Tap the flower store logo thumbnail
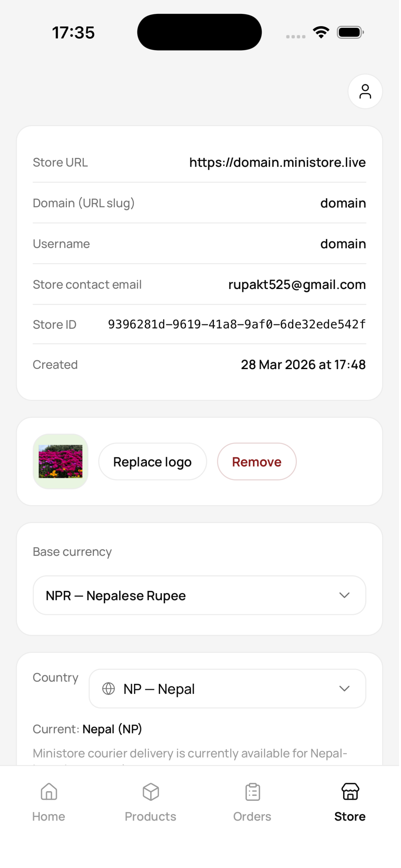The height and width of the screenshot is (868, 401). click(61, 463)
